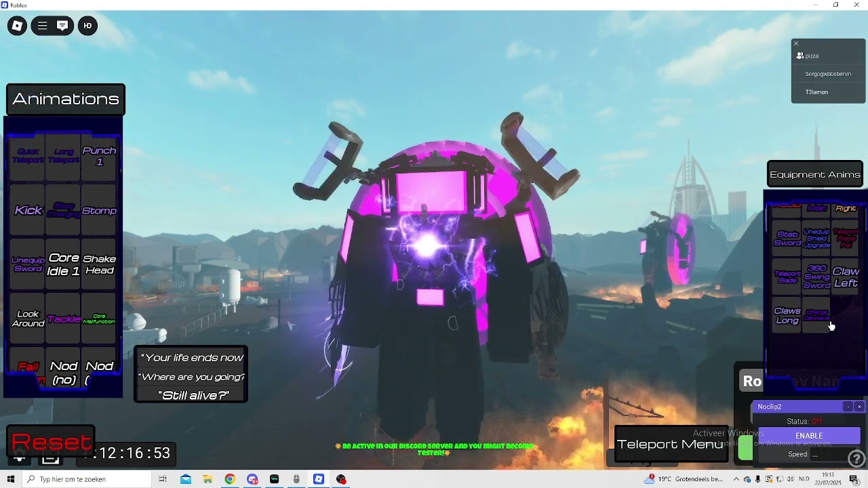Play the Unequip Shield Upgrade animation

pos(816,239)
